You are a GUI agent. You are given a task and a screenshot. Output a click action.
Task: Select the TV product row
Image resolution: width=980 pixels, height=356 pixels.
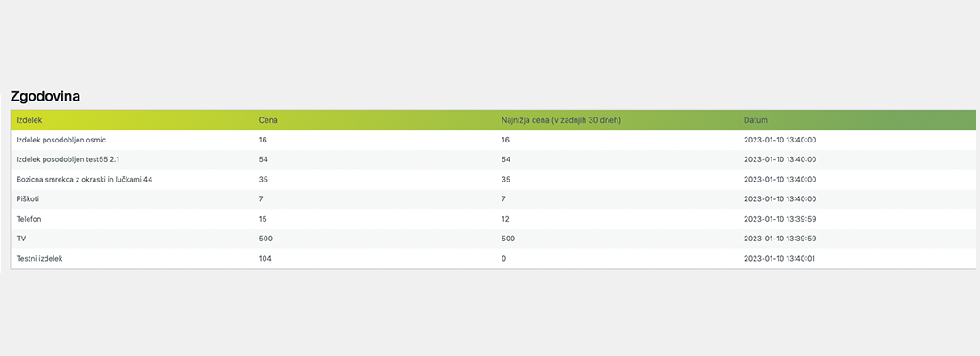pos(494,239)
